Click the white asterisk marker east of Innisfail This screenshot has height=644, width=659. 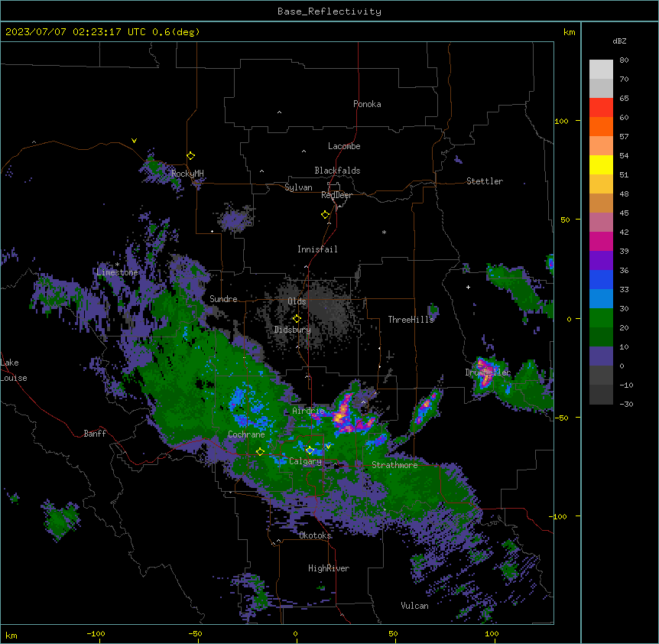[384, 232]
